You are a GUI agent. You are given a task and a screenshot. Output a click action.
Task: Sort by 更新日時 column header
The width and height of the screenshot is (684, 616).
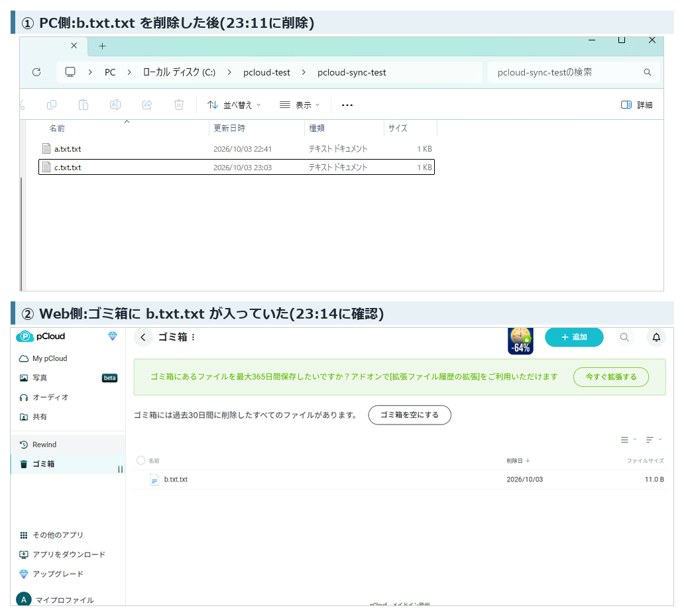click(x=229, y=128)
